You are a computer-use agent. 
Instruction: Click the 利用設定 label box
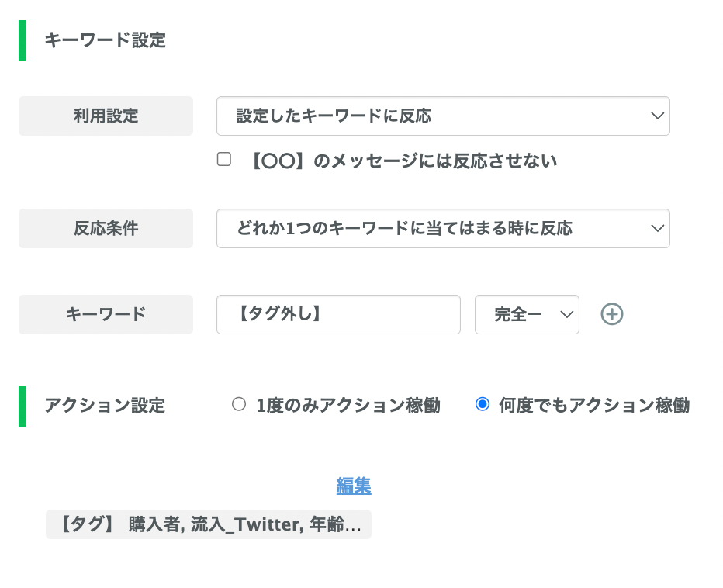coord(106,116)
